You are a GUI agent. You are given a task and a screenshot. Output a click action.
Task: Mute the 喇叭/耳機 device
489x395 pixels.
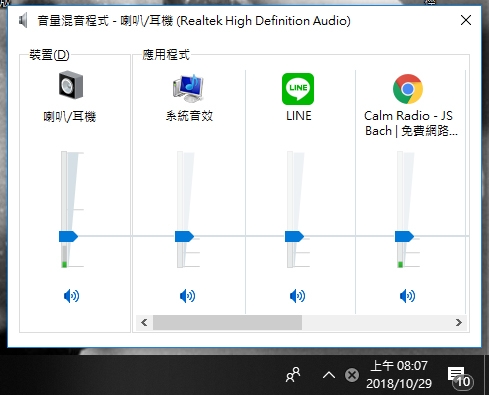click(71, 296)
